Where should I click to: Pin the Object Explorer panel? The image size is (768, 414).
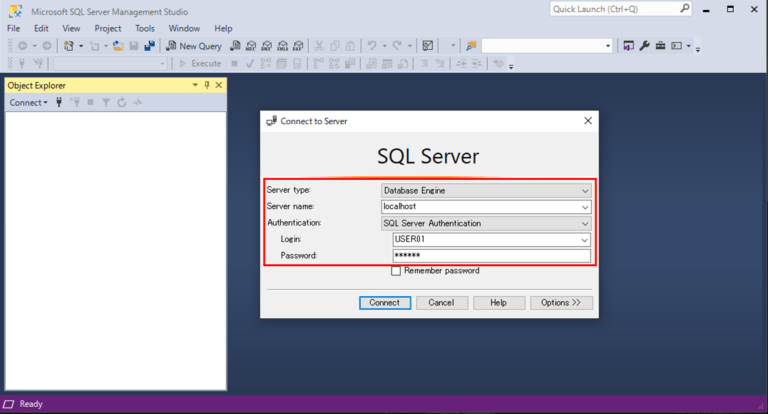(x=207, y=85)
